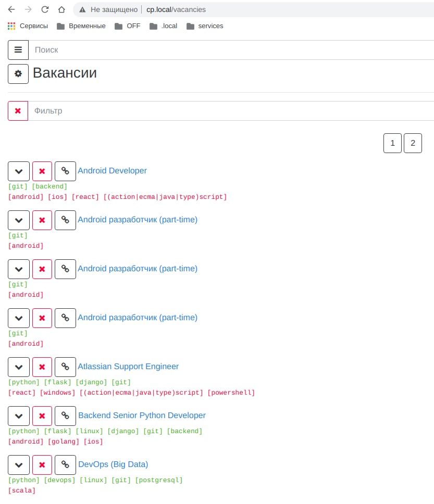Image resolution: width=434 pixels, height=504 pixels.
Task: Click [backend] tag under Android Developer
Action: 49,186
